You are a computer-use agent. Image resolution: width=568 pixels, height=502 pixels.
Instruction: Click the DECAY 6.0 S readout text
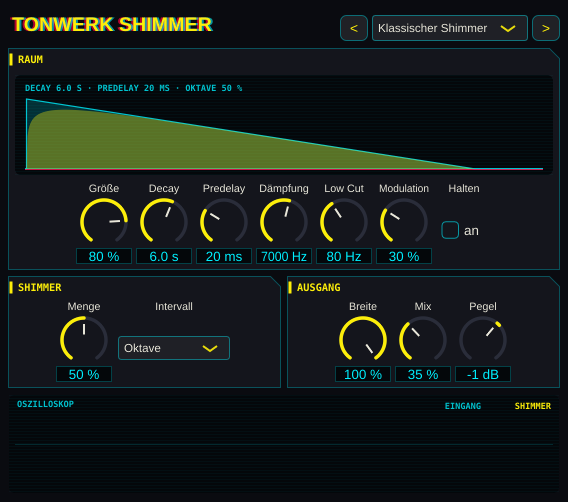[53, 88]
